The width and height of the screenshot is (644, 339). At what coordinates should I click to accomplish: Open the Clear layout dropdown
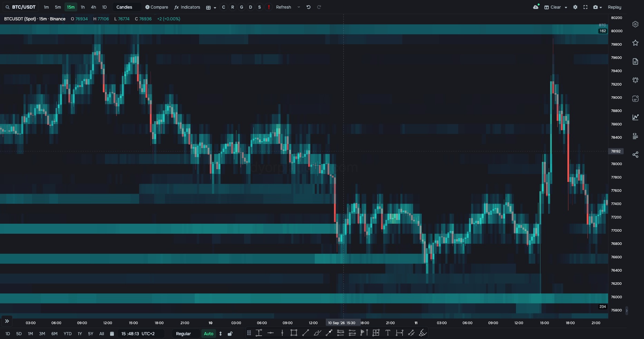pyautogui.click(x=556, y=7)
